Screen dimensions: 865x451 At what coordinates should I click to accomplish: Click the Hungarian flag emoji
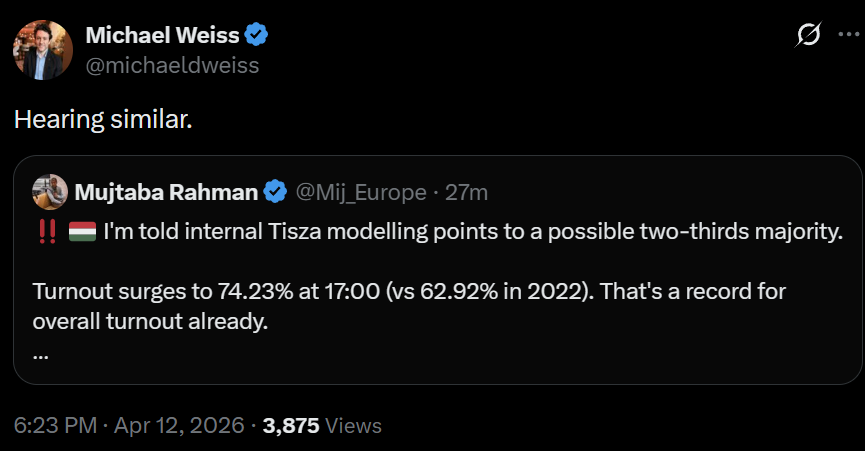point(81,232)
